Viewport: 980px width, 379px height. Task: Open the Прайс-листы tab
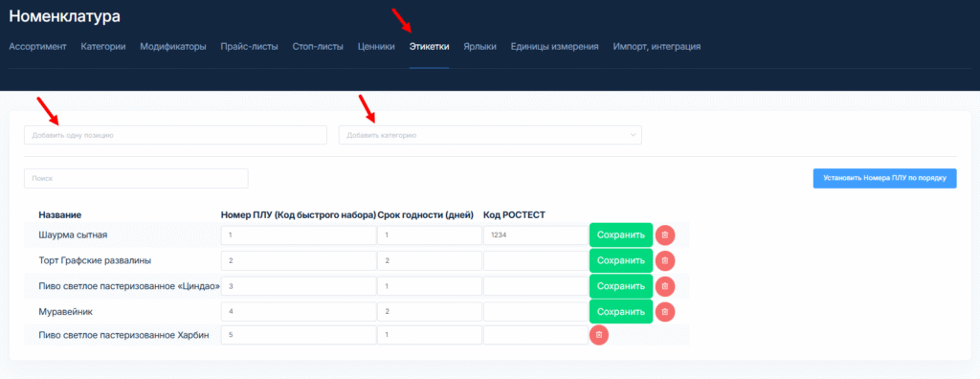pos(250,46)
